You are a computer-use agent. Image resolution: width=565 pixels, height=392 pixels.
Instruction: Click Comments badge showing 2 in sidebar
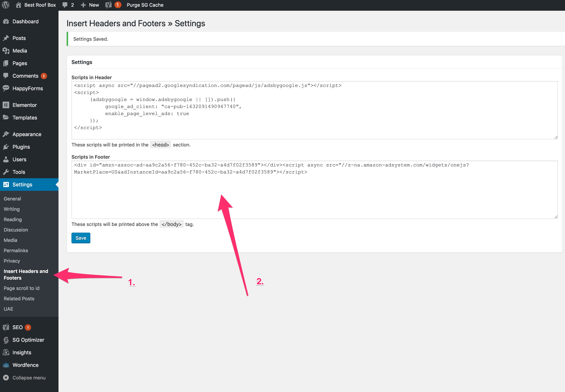tap(44, 76)
